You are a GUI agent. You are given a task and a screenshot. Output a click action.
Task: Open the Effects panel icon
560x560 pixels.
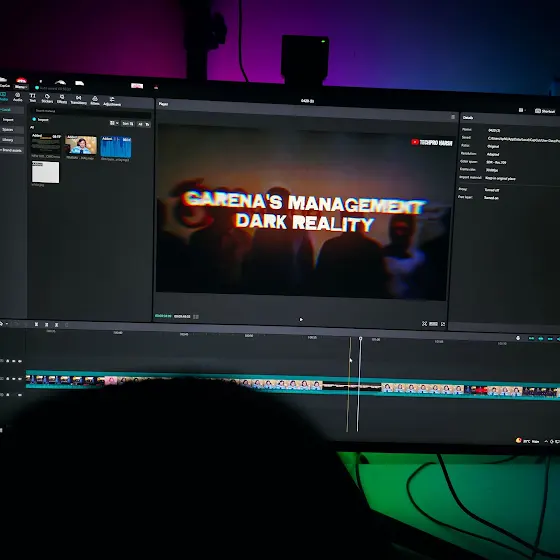(x=62, y=99)
